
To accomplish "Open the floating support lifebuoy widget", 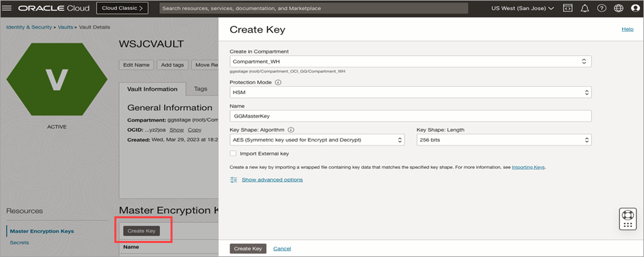I will pyautogui.click(x=627, y=220).
